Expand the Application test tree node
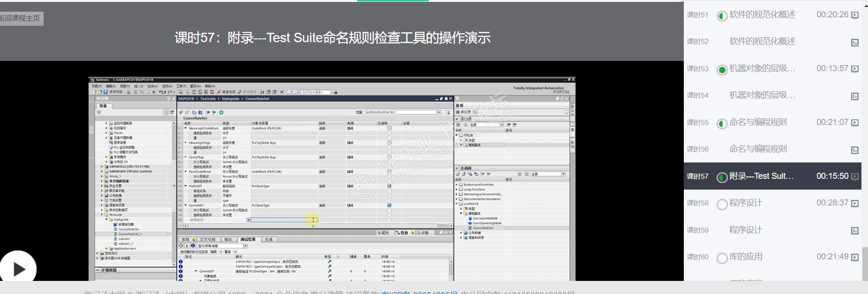 point(106,249)
